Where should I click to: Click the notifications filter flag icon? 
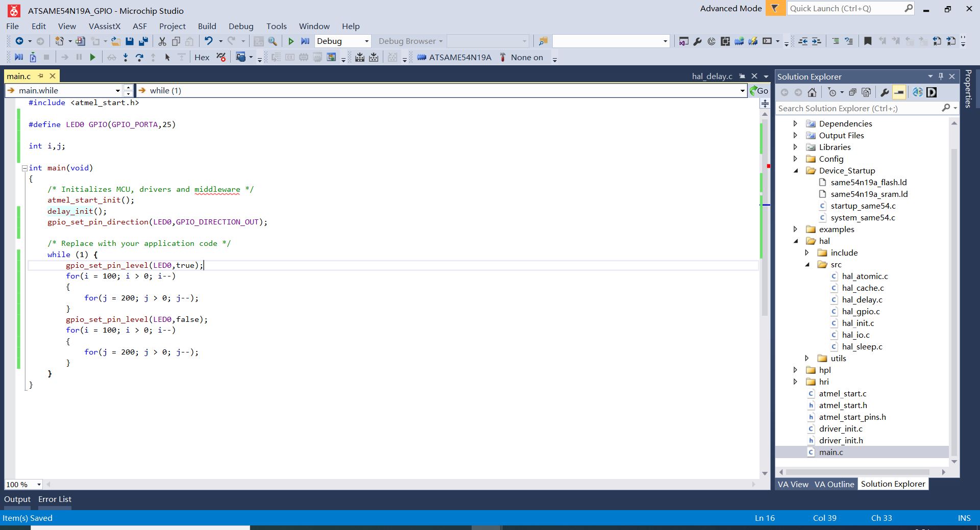(x=775, y=8)
